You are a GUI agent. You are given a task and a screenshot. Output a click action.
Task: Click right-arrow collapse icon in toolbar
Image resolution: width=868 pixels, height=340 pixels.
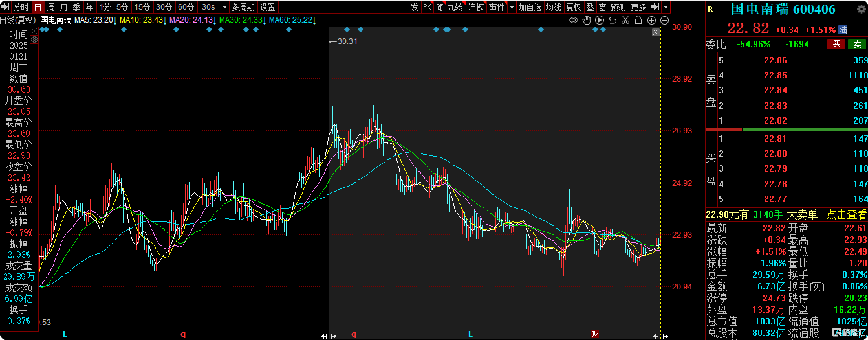click(x=655, y=7)
